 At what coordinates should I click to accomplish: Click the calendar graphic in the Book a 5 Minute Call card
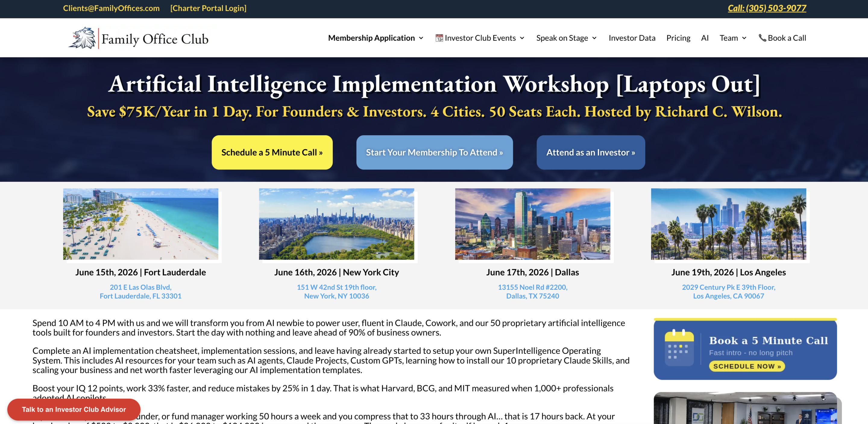tap(679, 348)
